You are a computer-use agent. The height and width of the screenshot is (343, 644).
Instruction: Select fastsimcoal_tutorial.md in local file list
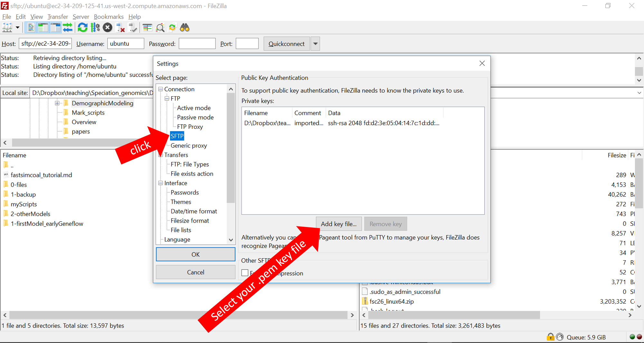pyautogui.click(x=41, y=175)
